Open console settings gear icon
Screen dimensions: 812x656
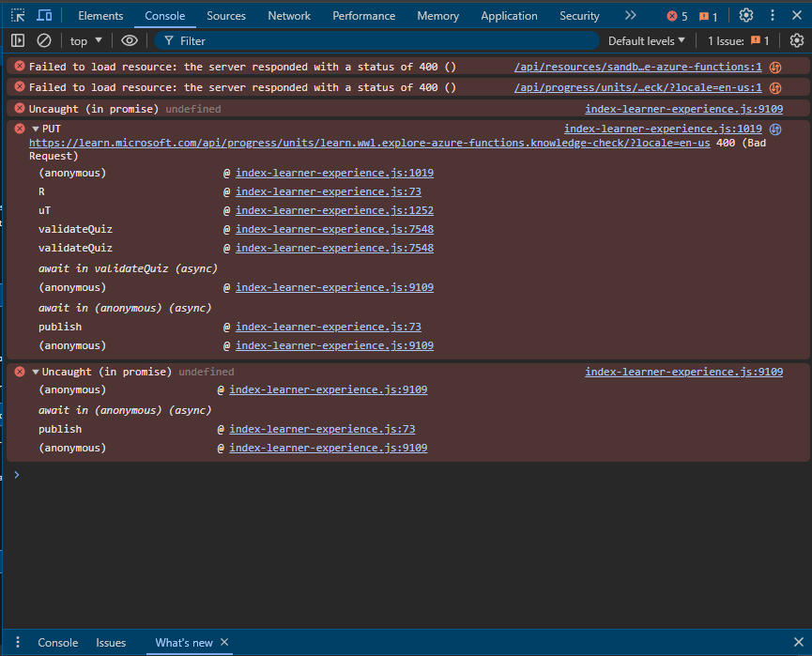[796, 40]
